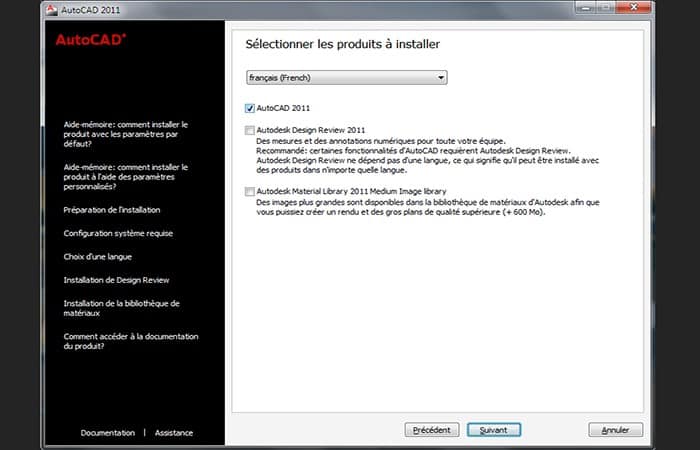This screenshot has width=700, height=450.
Task: Close the AutoCAD 2011 installer window
Action: pyautogui.click(x=634, y=7)
